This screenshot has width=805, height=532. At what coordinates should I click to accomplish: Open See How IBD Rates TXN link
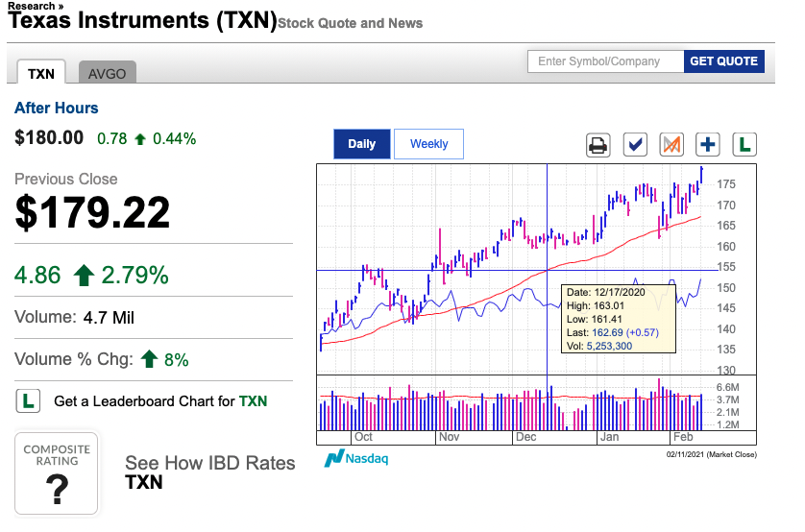point(210,472)
